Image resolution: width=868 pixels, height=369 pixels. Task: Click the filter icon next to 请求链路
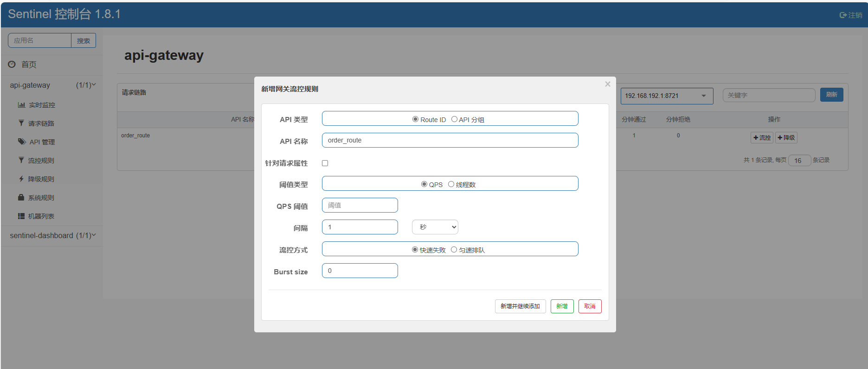click(21, 123)
